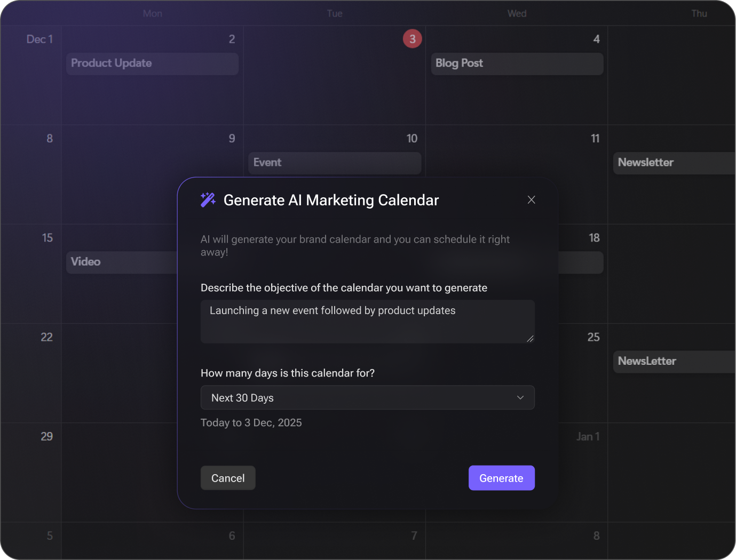Select the Thu column header
Viewport: 736px width, 560px height.
click(x=699, y=13)
